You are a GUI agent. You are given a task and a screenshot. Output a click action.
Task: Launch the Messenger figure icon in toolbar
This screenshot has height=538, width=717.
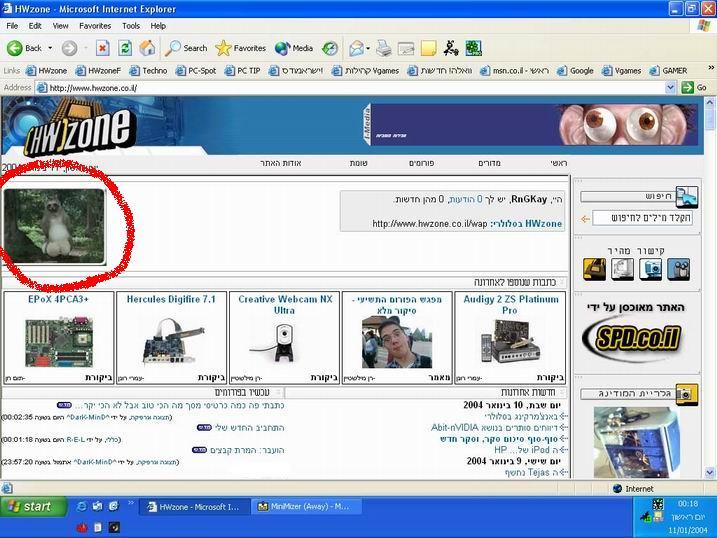(451, 48)
